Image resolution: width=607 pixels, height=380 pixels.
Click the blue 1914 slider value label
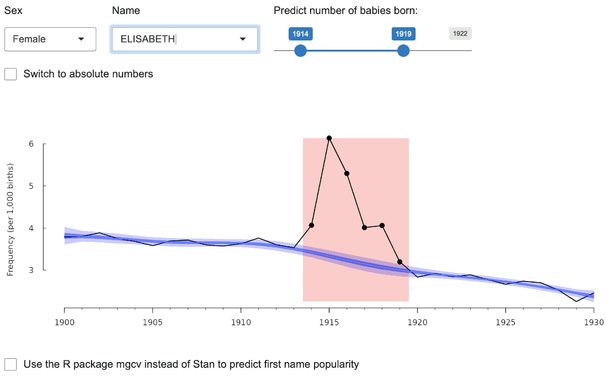300,34
